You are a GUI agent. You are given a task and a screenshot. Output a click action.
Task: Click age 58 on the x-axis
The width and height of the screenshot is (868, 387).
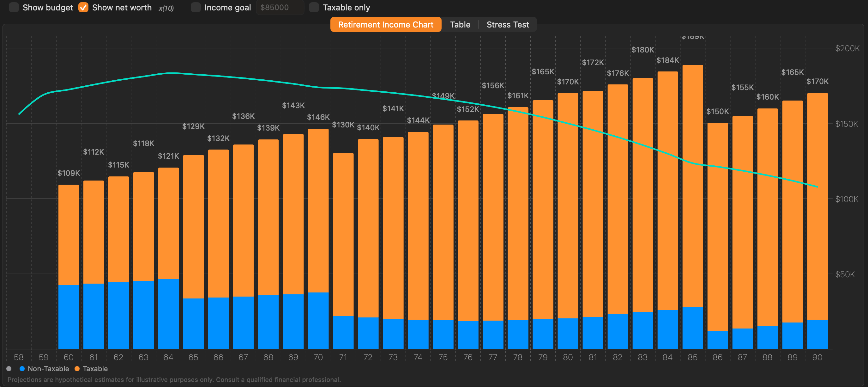[x=19, y=357]
